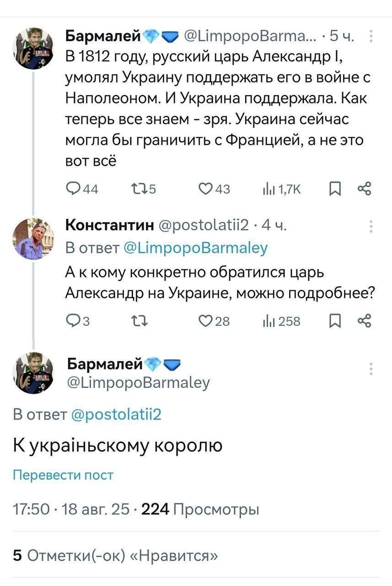The width and height of the screenshot is (392, 586).
Task: Open view stats showing 258
Action: pos(267,321)
